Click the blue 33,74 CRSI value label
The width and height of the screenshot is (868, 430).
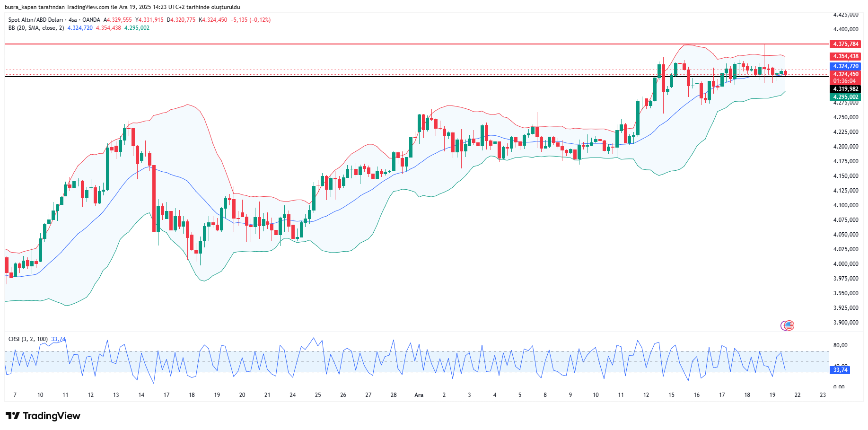coord(840,370)
